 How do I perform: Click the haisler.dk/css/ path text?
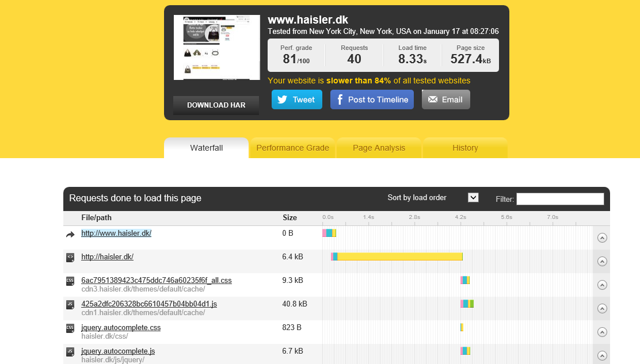coord(105,336)
